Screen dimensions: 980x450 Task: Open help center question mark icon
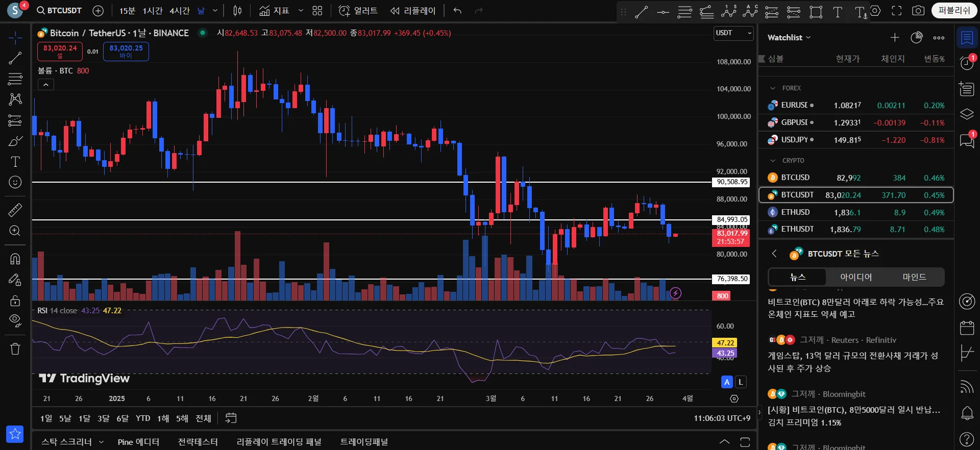(967, 439)
